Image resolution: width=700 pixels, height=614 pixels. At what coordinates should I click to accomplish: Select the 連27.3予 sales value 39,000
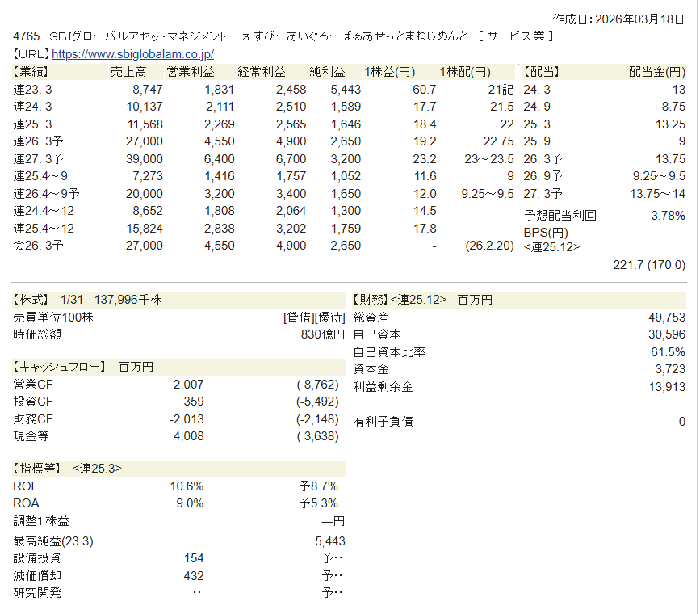145,158
